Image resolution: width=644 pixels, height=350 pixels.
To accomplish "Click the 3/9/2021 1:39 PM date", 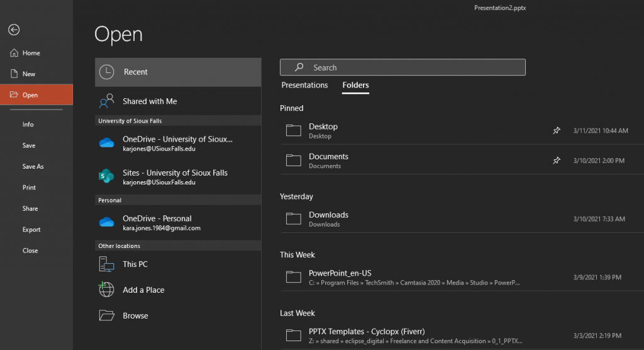I will [597, 278].
